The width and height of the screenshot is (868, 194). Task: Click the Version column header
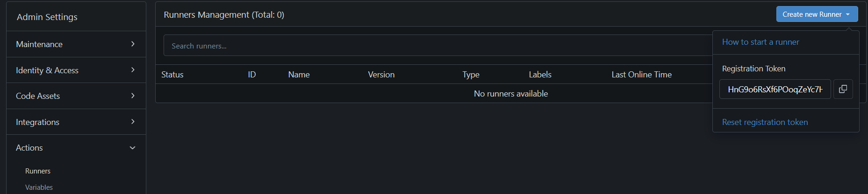pos(381,75)
